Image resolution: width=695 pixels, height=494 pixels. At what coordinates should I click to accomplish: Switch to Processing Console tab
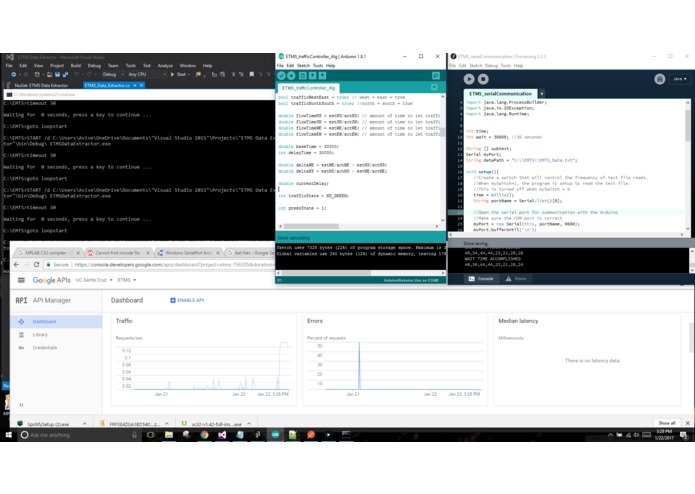coord(480,279)
